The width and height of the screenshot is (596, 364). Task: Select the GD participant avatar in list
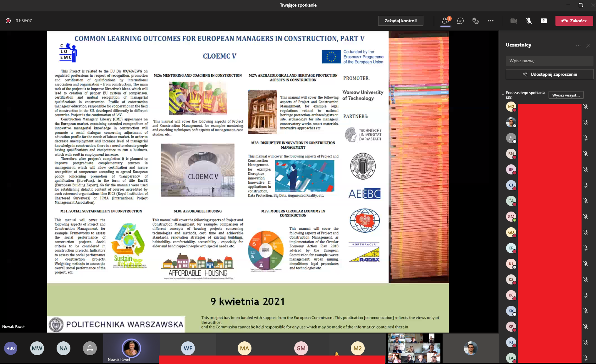point(511,232)
